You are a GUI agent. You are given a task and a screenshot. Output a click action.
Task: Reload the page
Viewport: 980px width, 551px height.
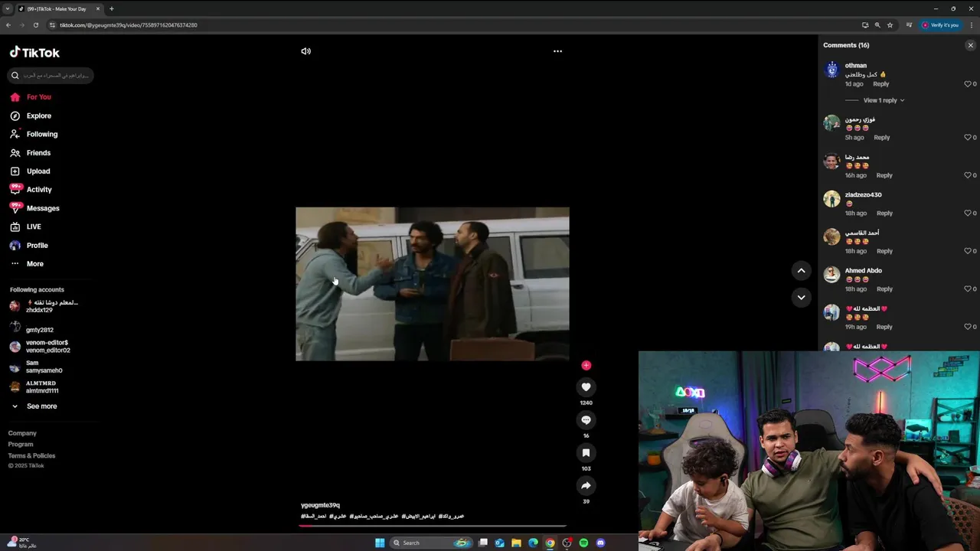pos(35,25)
